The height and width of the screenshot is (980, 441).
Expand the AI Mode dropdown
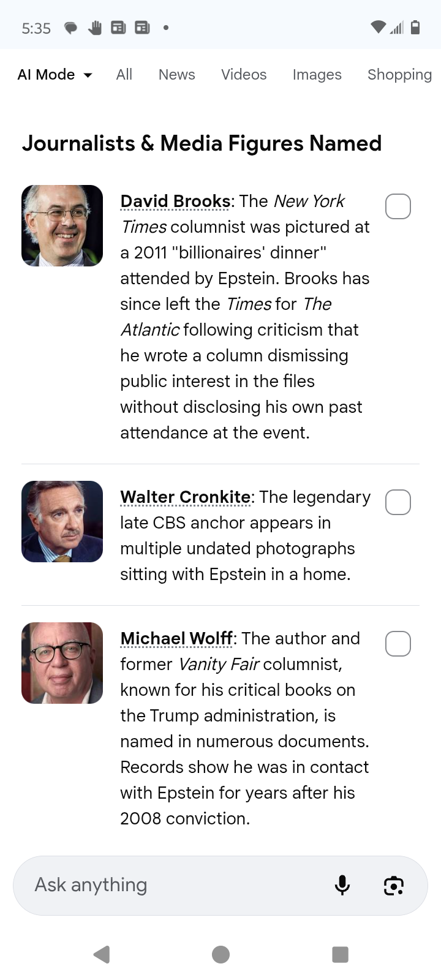[55, 75]
